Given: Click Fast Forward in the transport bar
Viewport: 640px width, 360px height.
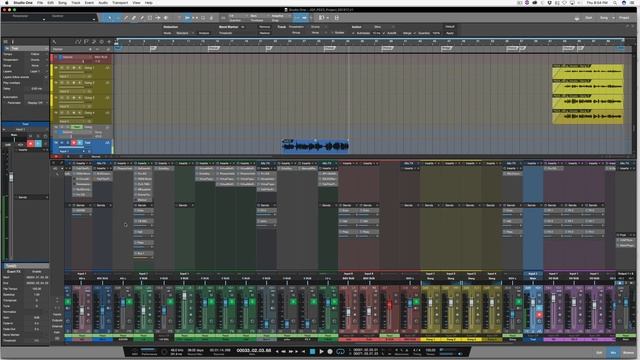Looking at the screenshot, I should tap(291, 351).
